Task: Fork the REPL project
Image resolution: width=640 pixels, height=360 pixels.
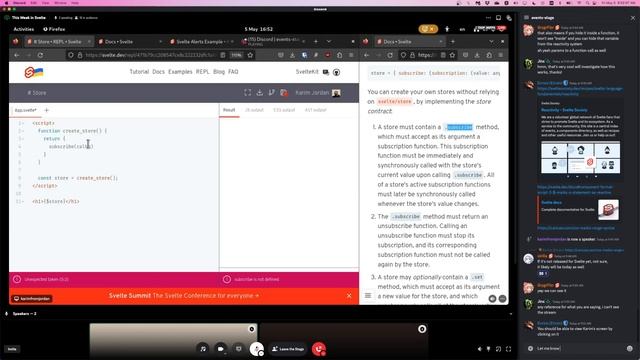Action: coord(271,93)
